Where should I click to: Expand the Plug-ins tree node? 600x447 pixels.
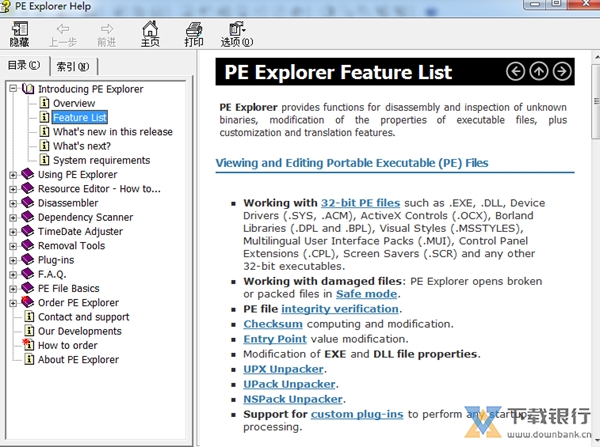coord(13,260)
